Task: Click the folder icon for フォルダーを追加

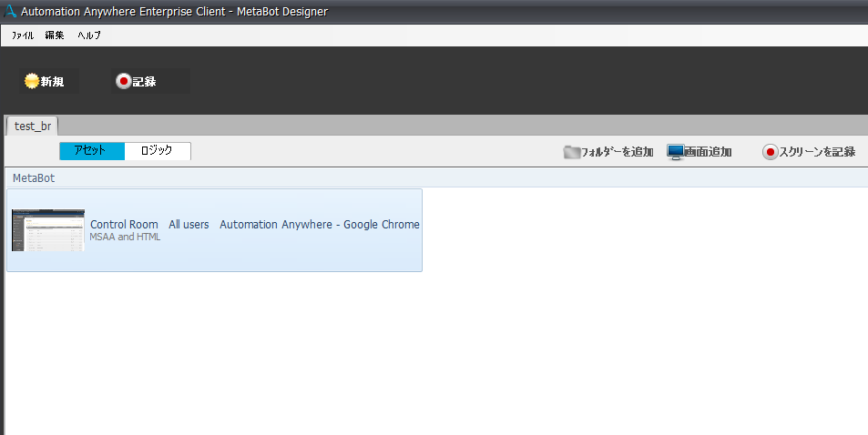Action: 571,152
